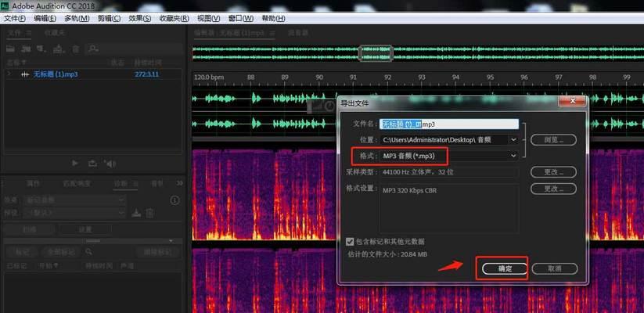Click the Loop Playback icon in Files preview

92,164
